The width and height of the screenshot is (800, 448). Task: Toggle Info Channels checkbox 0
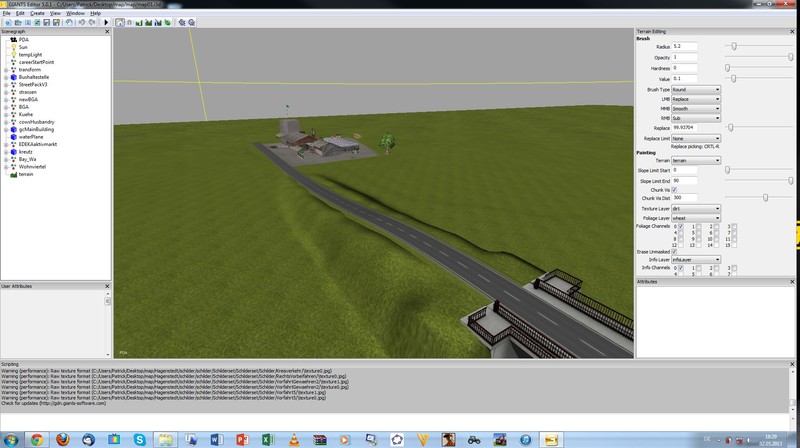pyautogui.click(x=681, y=268)
